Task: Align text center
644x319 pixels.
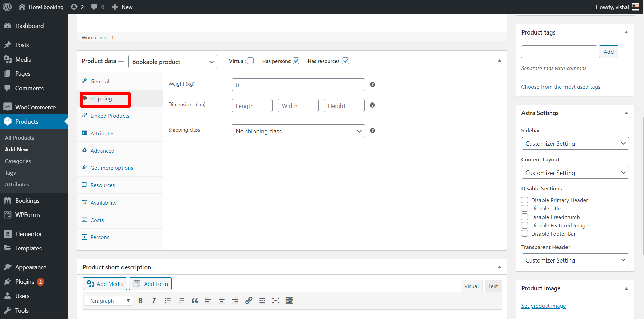Action: 222,301
